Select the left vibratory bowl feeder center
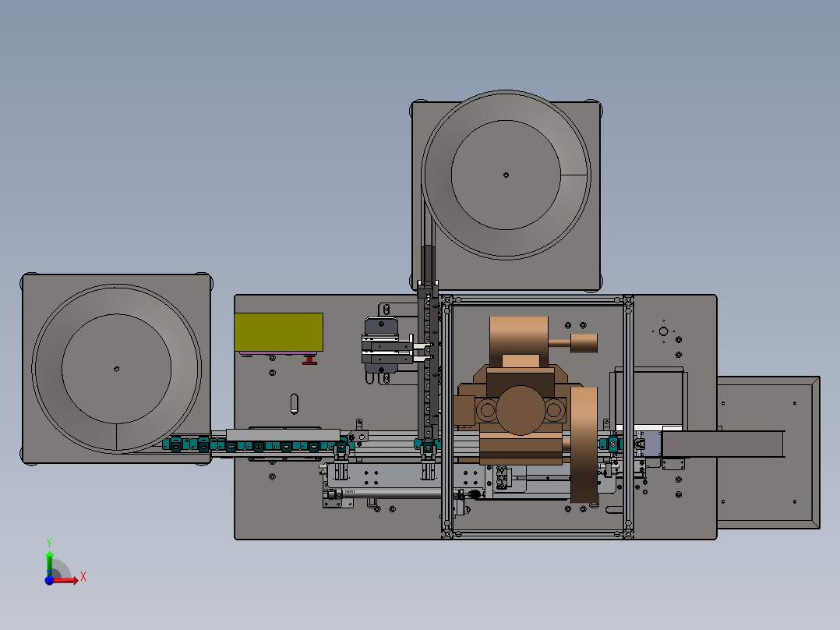Screen dimensions: 840x630 tap(116, 369)
